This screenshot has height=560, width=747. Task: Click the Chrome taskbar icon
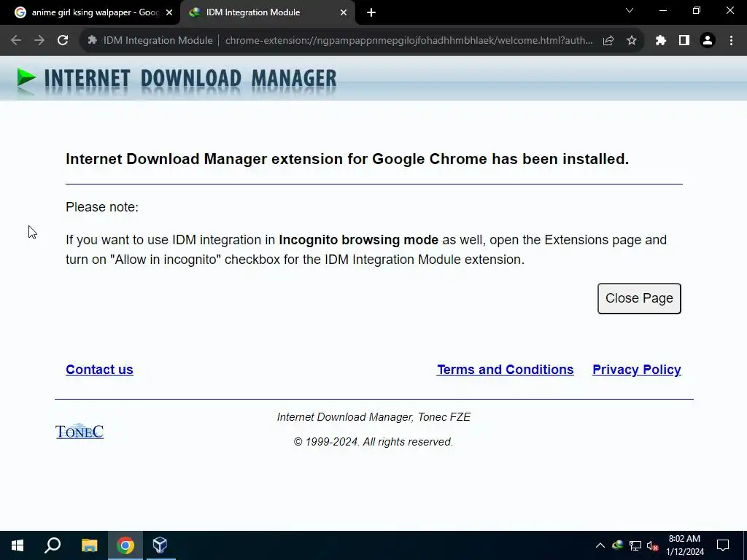[125, 545]
